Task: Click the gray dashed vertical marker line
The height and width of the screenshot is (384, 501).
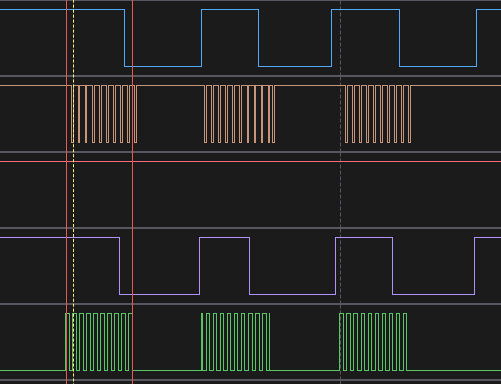Action: [x=340, y=192]
